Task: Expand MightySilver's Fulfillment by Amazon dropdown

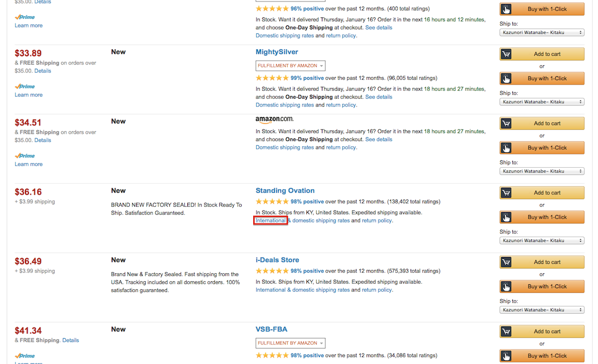Action: (x=291, y=66)
